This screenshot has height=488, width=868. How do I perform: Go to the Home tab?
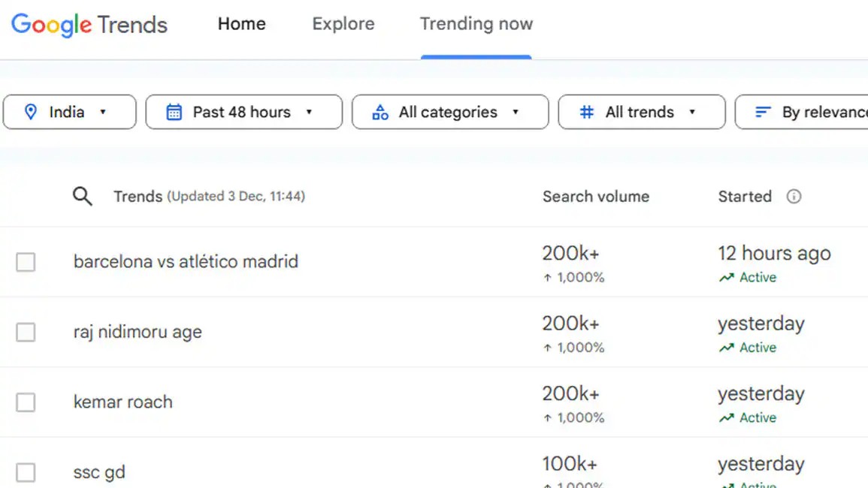pyautogui.click(x=241, y=24)
